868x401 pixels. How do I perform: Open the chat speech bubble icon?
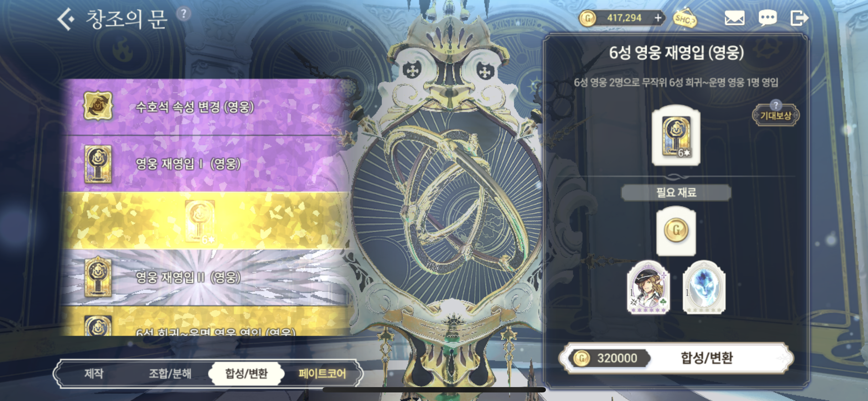coord(768,18)
